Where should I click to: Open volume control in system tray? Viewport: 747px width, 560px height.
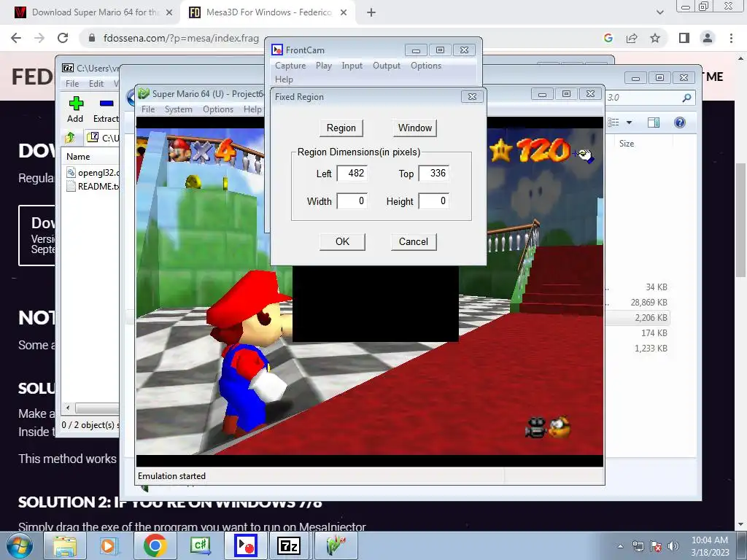pyautogui.click(x=673, y=546)
